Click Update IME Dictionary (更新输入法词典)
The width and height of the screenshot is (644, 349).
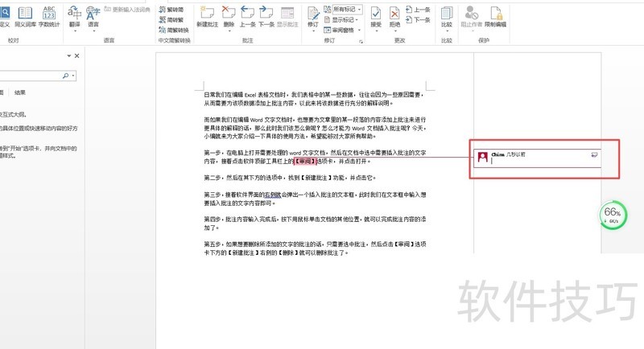click(x=127, y=9)
